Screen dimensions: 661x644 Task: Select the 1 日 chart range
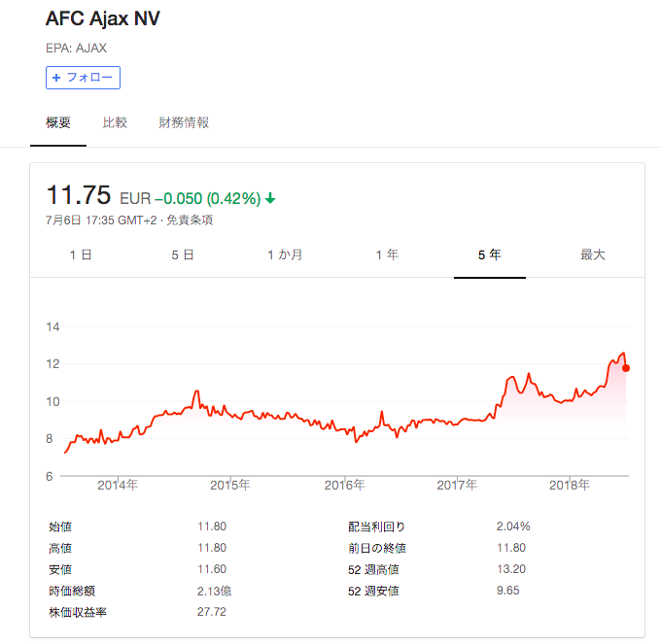click(81, 254)
